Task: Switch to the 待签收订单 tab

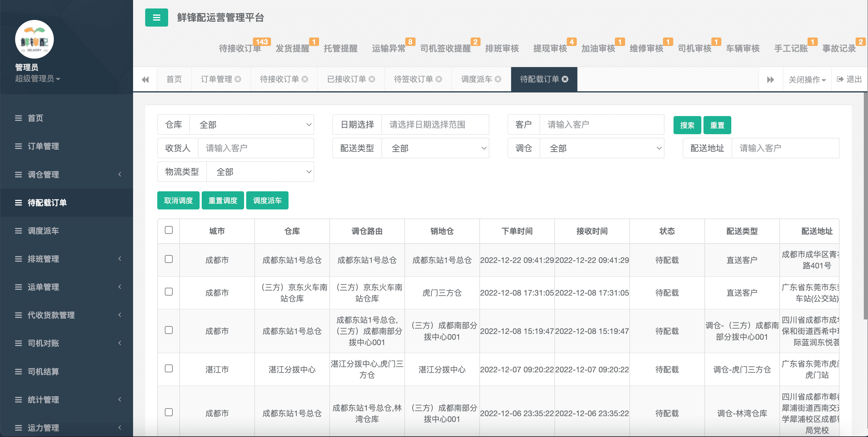Action: tap(413, 79)
